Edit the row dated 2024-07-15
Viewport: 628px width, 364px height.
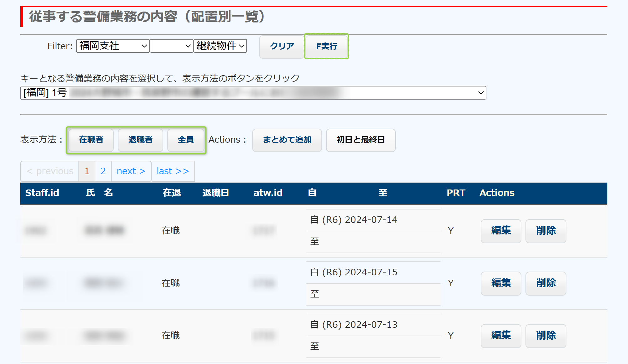coord(501,283)
